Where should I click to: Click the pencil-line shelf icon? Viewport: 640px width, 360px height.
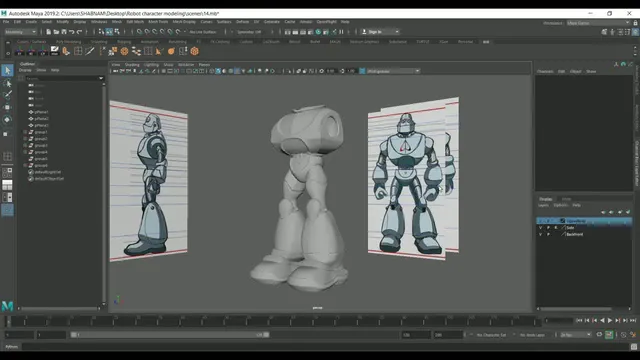click(90, 51)
